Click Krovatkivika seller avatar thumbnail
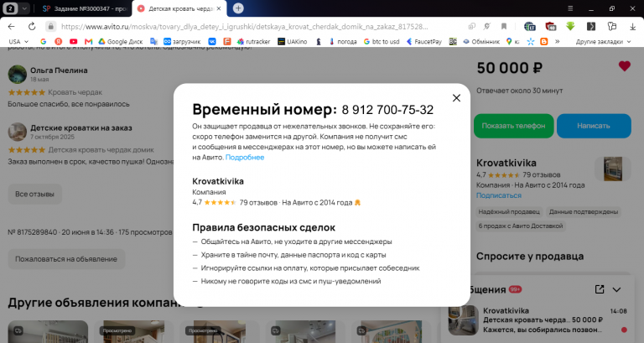The image size is (644, 343). (x=613, y=169)
